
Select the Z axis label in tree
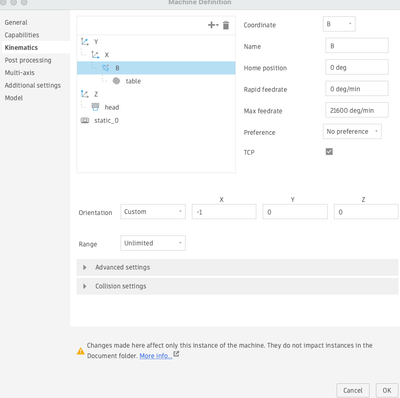(96, 94)
